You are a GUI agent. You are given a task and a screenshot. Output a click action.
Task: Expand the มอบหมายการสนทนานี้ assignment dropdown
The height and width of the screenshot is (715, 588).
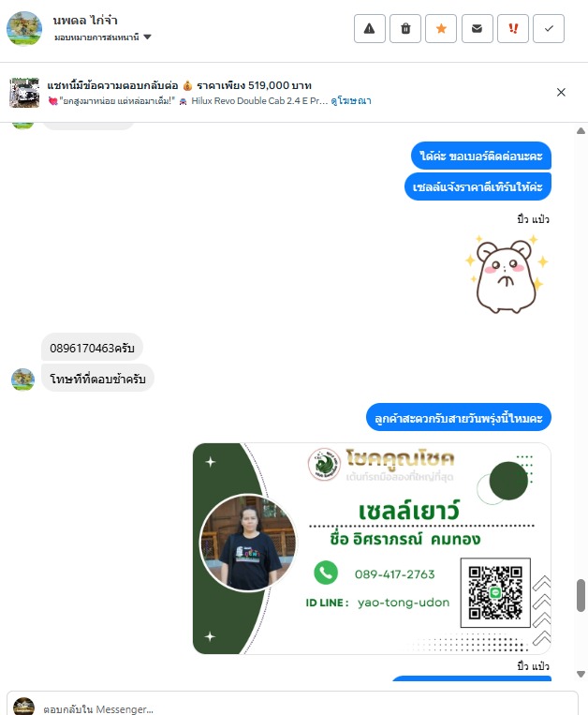click(x=102, y=37)
